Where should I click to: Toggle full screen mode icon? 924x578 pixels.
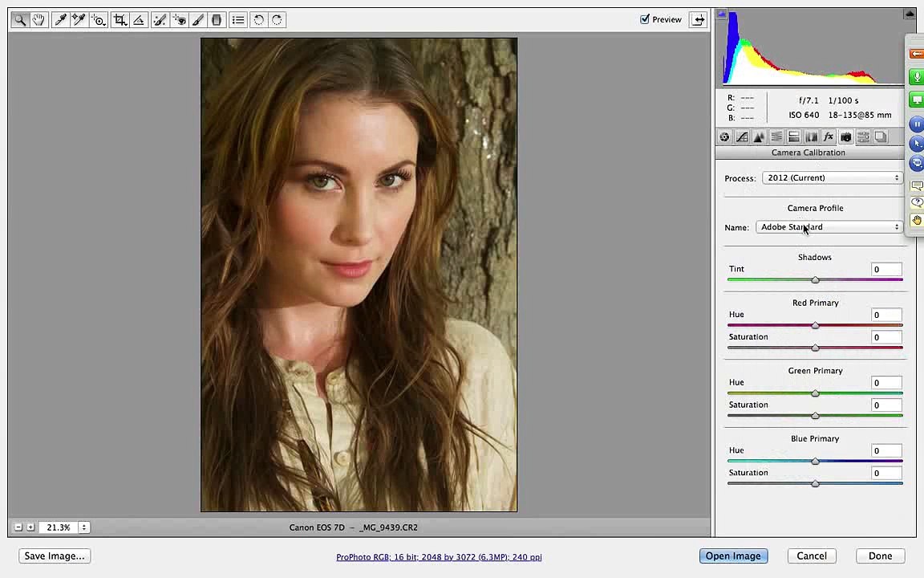click(699, 19)
